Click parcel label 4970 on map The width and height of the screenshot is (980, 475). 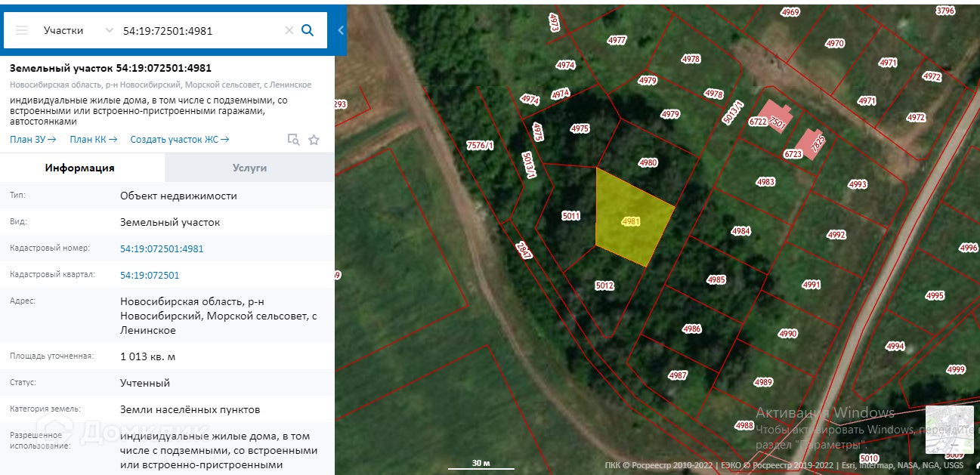pyautogui.click(x=835, y=44)
